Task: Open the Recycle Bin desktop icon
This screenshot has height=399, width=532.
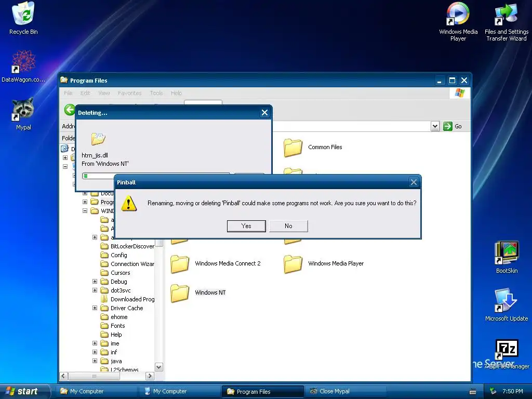Action: tap(23, 18)
